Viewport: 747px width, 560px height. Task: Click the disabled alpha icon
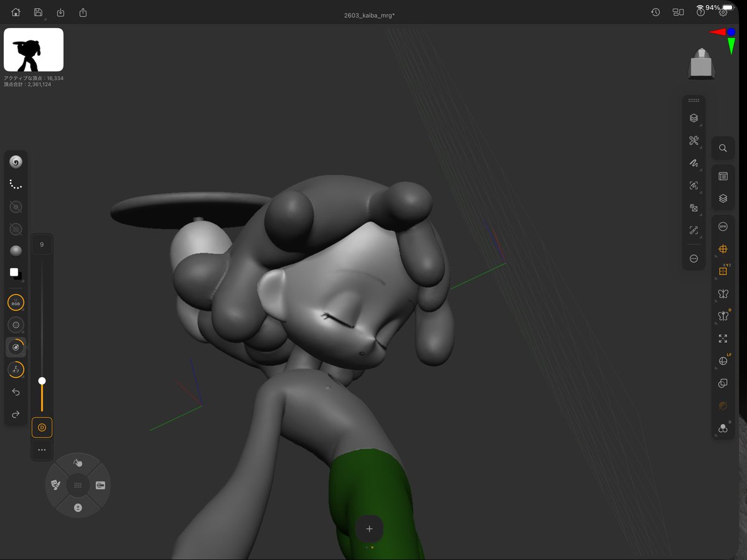coord(16,207)
